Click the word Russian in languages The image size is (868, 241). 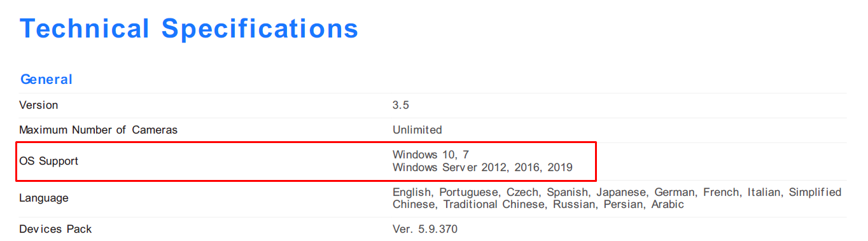[573, 205]
